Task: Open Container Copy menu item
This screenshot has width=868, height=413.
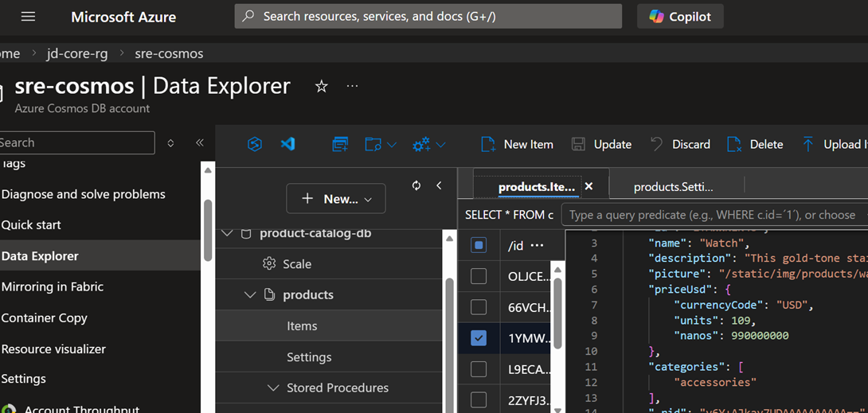Action: [x=45, y=318]
